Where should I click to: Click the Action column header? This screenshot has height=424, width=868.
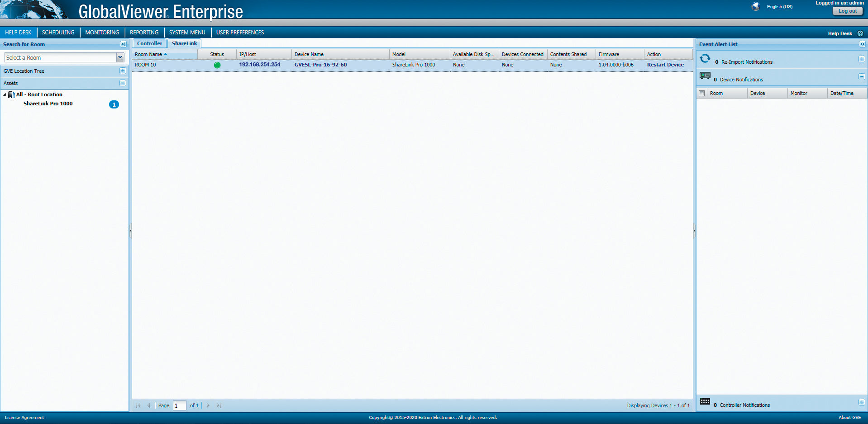click(668, 54)
